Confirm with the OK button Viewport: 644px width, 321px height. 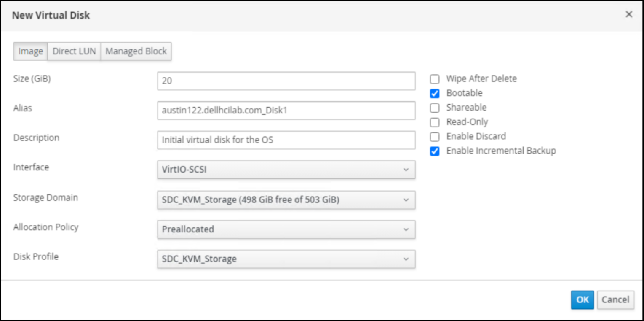tap(583, 299)
